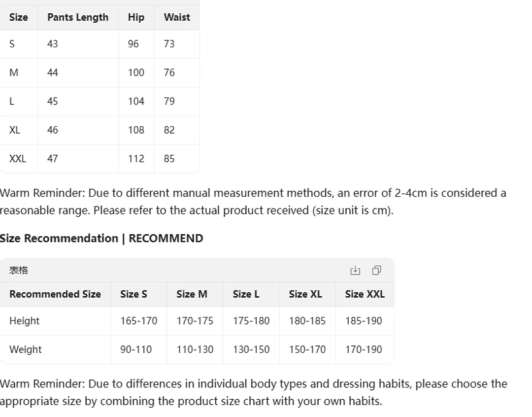Screen dimensions: 532x417
Task: Click the download table icon
Action: point(355,270)
